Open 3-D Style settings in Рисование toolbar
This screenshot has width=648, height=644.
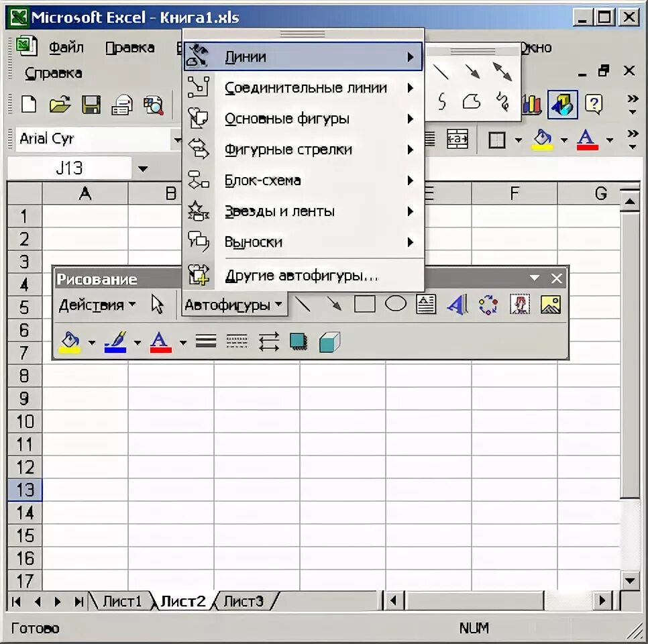pyautogui.click(x=330, y=342)
